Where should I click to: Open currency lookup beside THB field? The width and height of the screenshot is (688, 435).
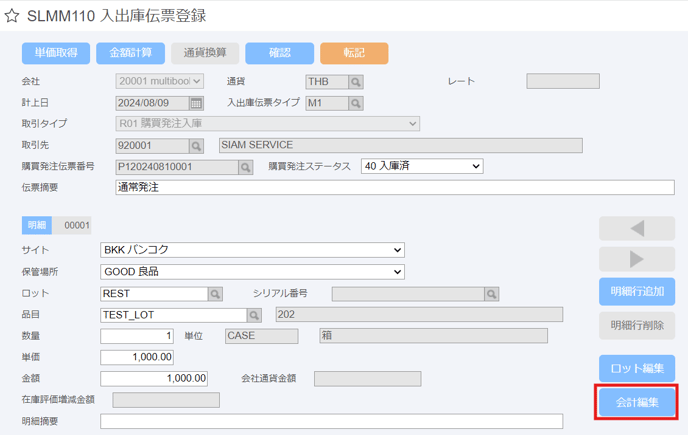356,82
